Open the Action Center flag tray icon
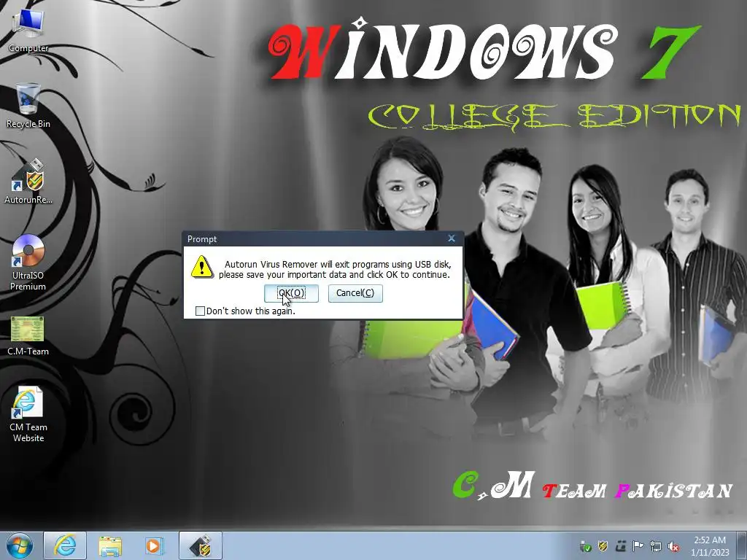Viewport: 747px width, 560px height. pyautogui.click(x=638, y=546)
